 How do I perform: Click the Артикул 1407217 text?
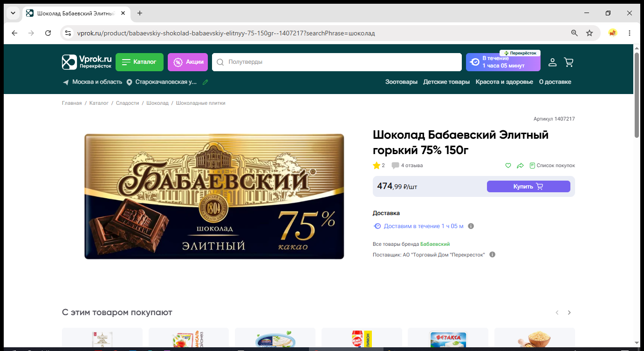(554, 119)
